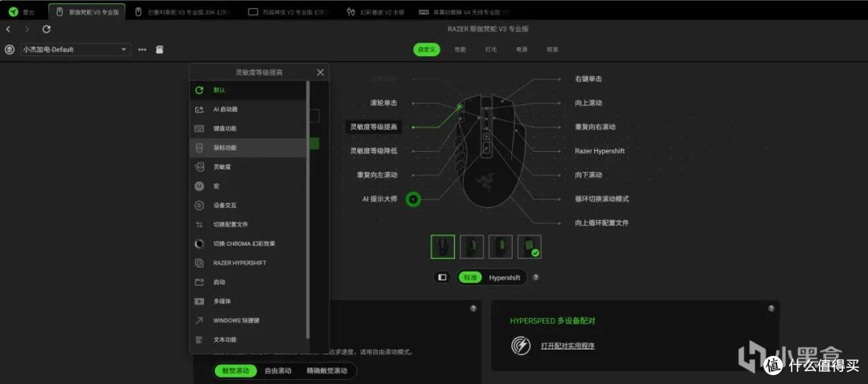Open help icon next to Hypershift toggle
The width and height of the screenshot is (868, 384).
[x=536, y=278]
